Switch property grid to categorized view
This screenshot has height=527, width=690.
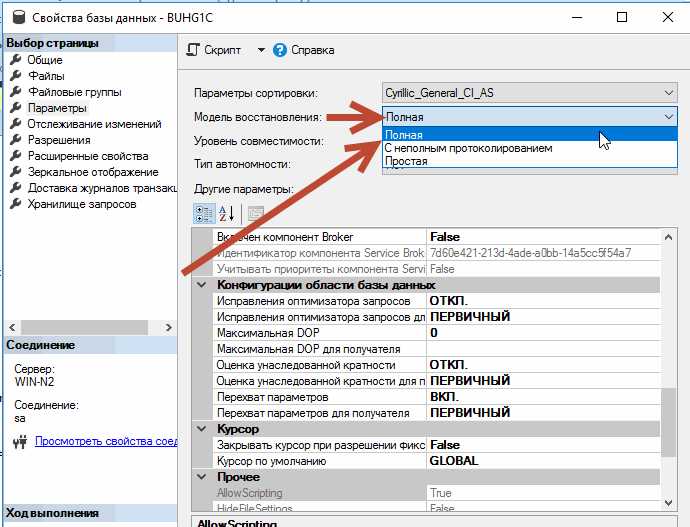(x=203, y=213)
